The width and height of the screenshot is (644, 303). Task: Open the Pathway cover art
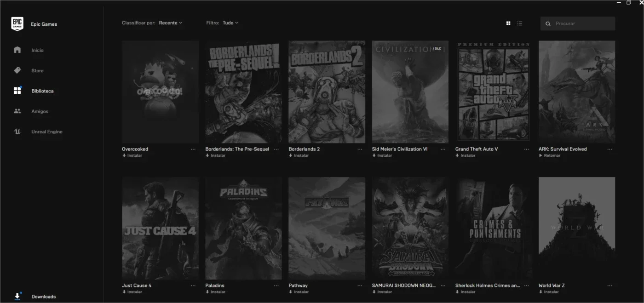tap(327, 229)
